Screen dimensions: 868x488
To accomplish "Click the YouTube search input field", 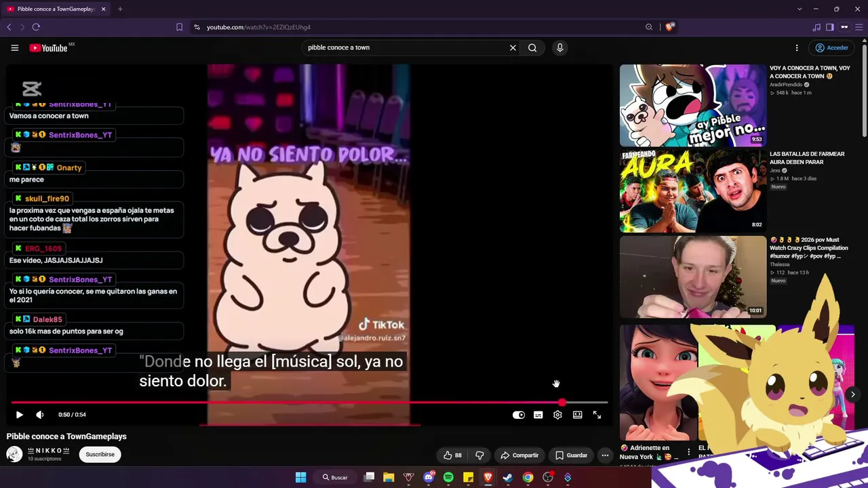I will coord(405,47).
